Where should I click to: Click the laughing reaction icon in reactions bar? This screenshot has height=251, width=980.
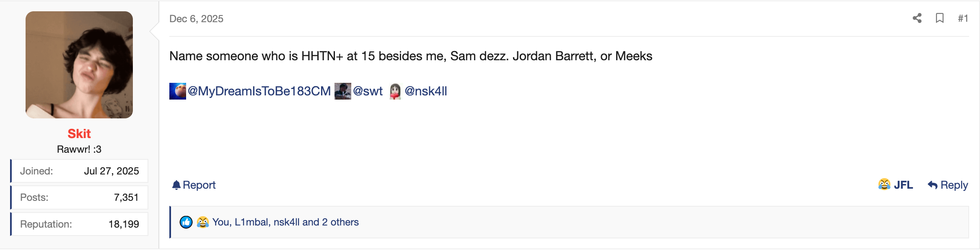click(203, 222)
